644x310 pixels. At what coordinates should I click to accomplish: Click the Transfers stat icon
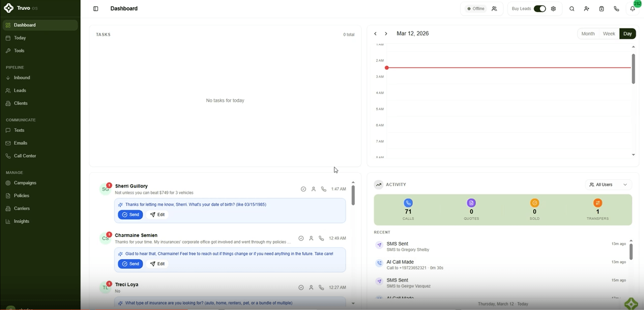pyautogui.click(x=598, y=203)
